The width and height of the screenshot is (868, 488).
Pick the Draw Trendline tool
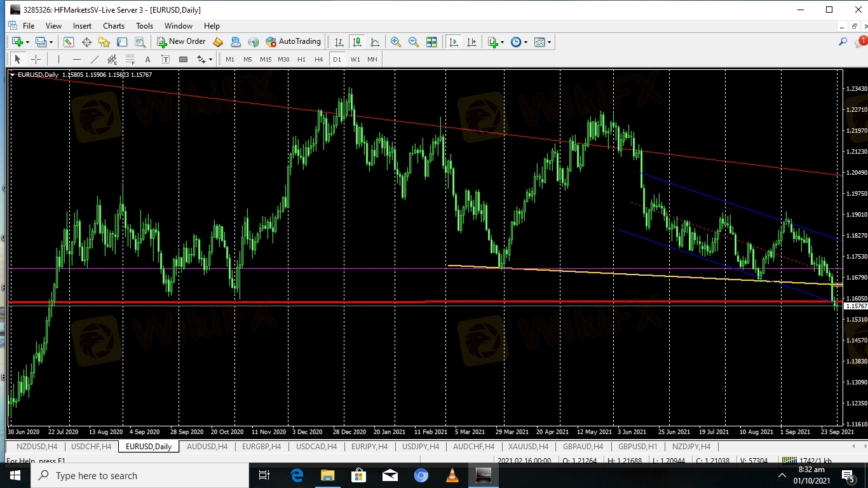(x=95, y=59)
